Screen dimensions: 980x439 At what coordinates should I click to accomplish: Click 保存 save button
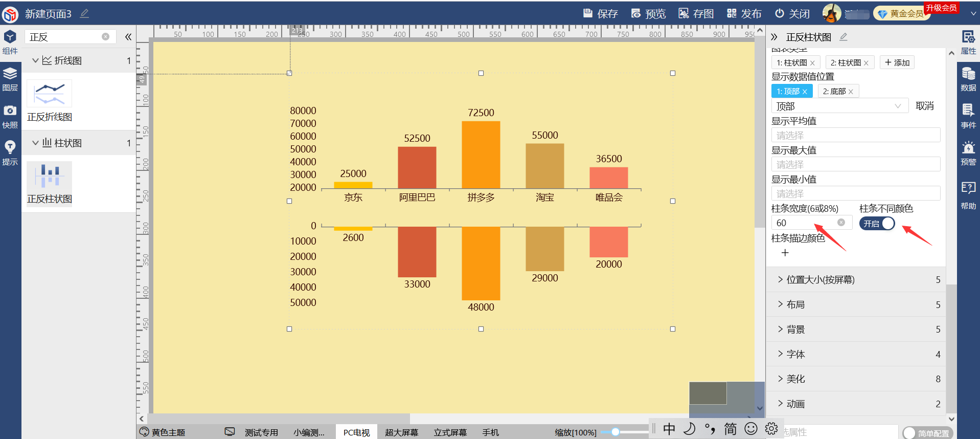(601, 13)
